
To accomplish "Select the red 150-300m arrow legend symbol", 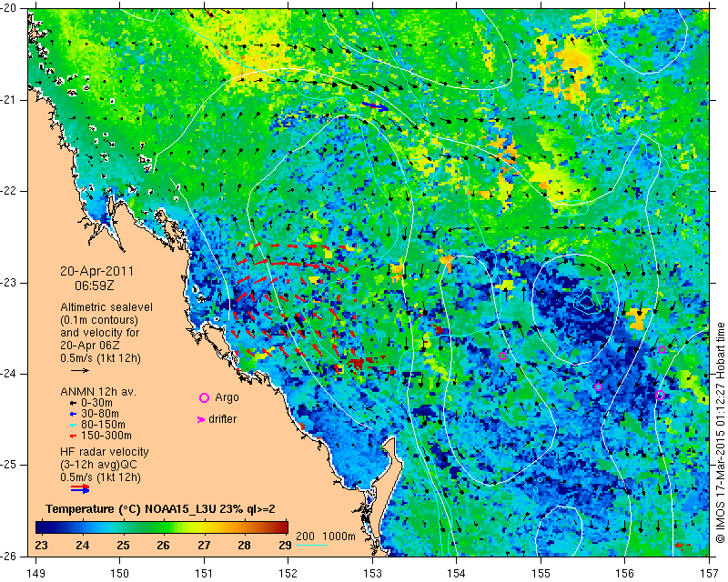I will point(73,436).
